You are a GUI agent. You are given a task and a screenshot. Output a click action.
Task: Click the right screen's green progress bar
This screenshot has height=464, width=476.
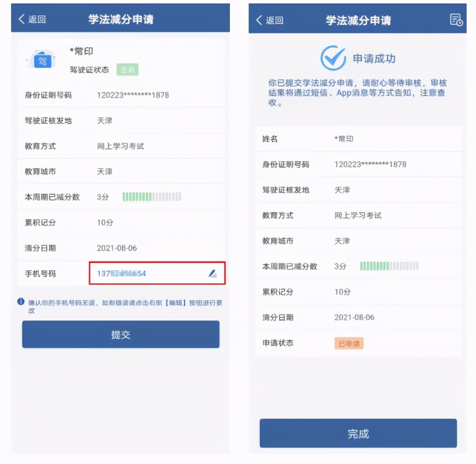[x=389, y=266]
